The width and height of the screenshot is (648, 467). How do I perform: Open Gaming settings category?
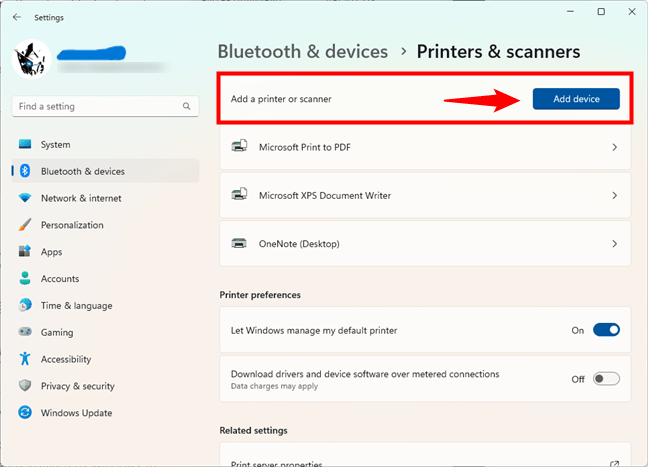[x=105, y=332]
